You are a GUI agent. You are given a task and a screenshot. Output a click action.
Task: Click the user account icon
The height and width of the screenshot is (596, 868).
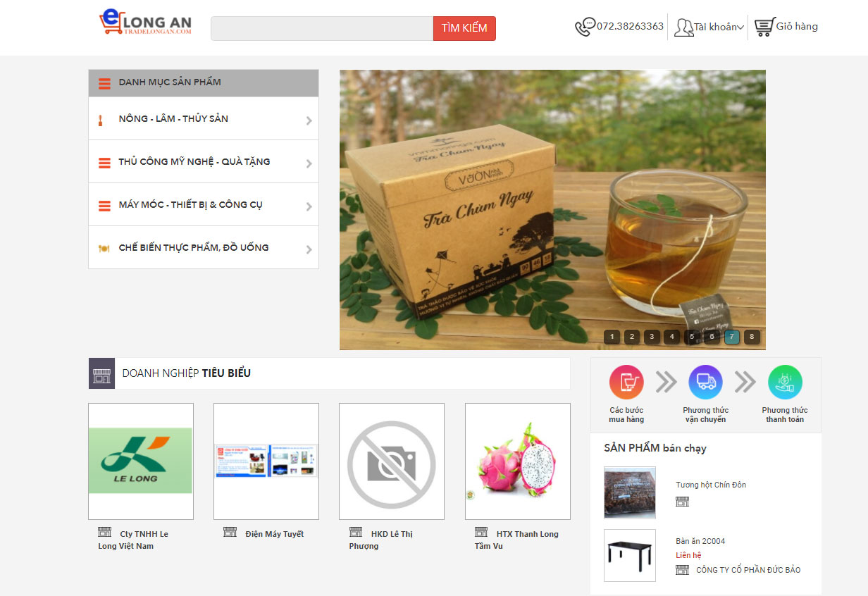(683, 27)
